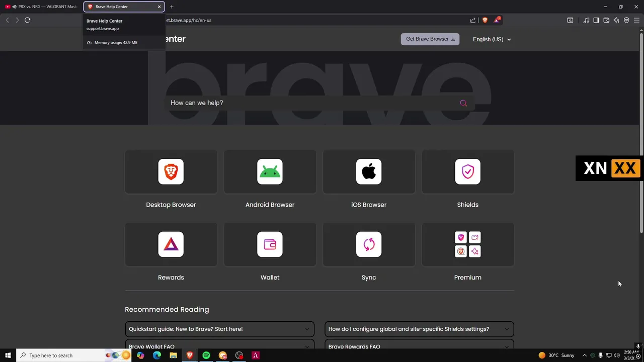Image resolution: width=644 pixels, height=362 pixels.
Task: Open the iOS Browser link text
Action: coord(369,205)
